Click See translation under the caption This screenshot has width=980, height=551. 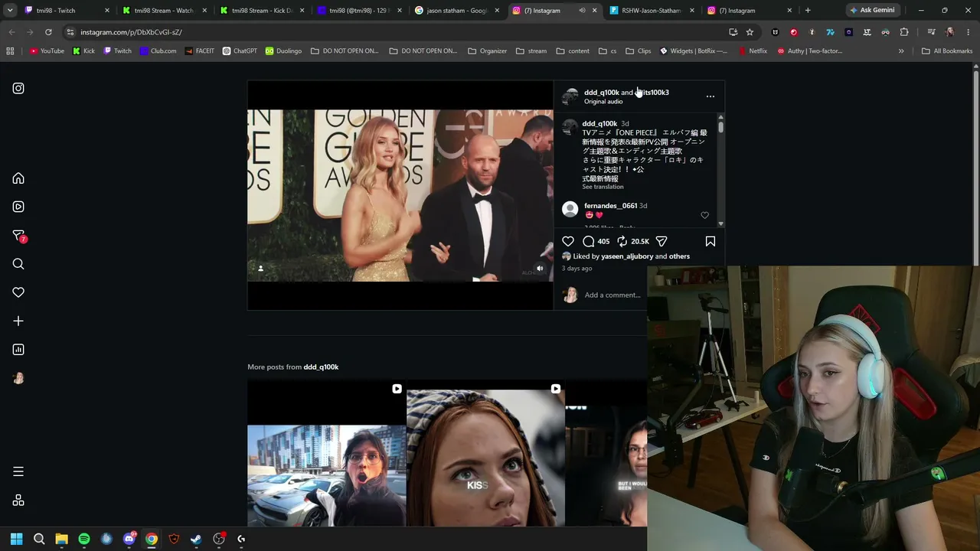pos(603,187)
